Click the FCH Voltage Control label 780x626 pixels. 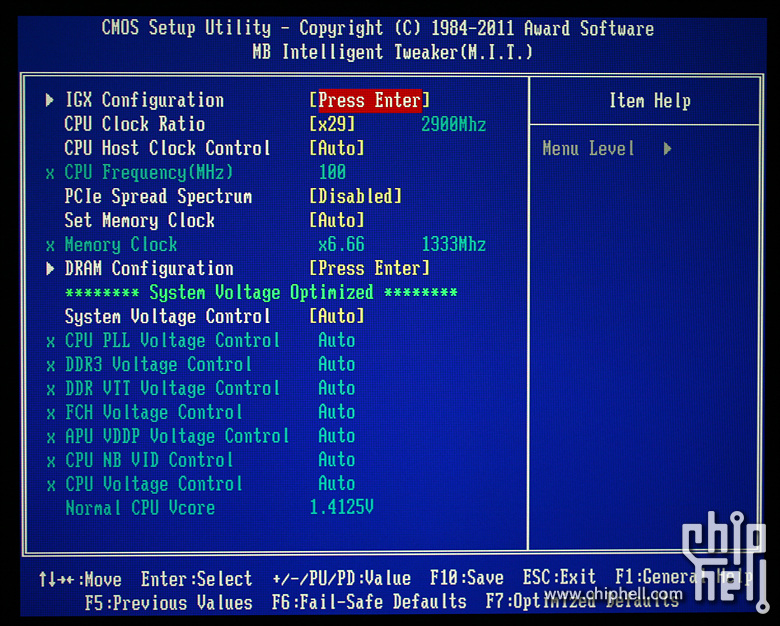pos(154,413)
